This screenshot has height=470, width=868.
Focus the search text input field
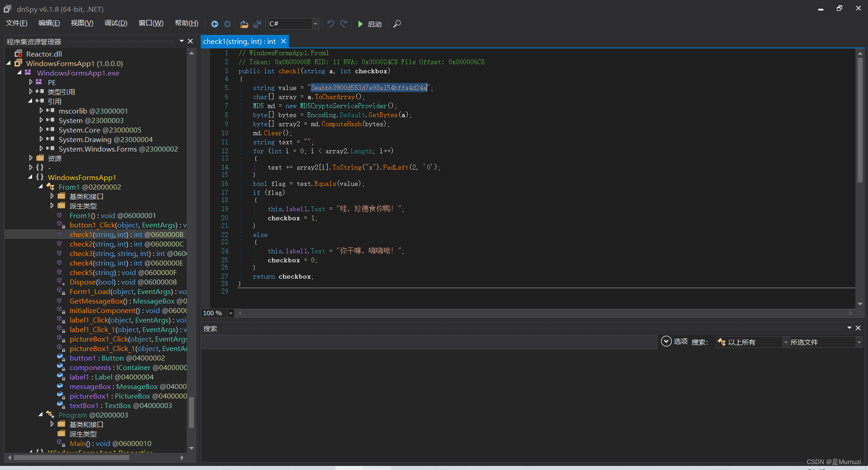point(429,342)
